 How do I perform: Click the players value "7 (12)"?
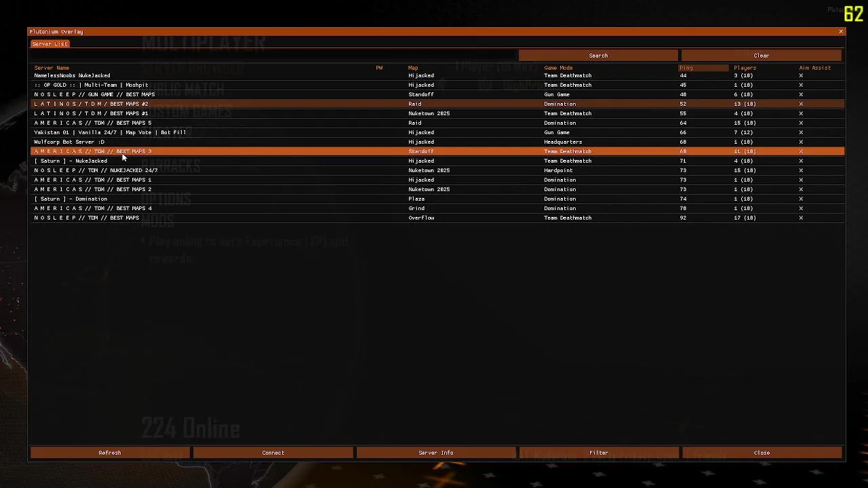(743, 132)
